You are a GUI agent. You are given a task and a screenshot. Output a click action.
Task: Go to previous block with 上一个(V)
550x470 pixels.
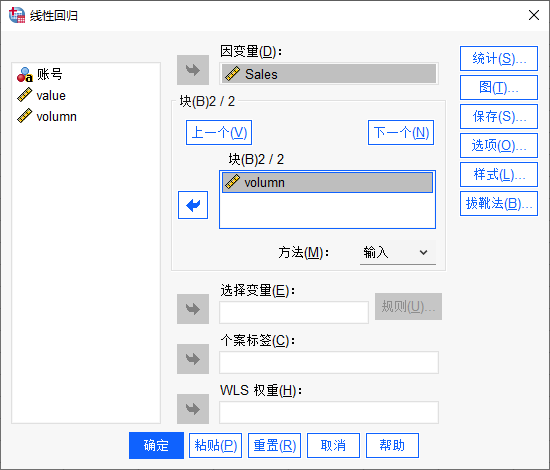tap(219, 133)
